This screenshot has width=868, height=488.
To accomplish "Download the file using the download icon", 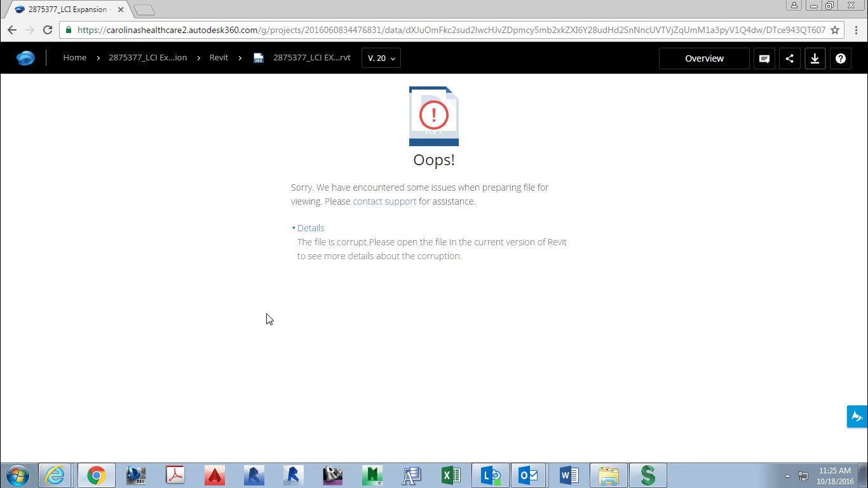I will pyautogui.click(x=815, y=58).
